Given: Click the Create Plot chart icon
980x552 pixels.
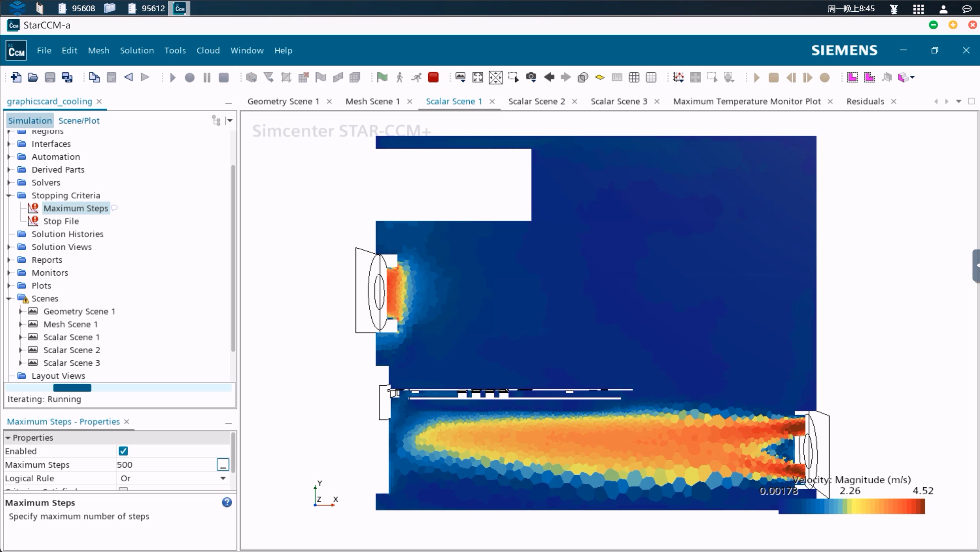Looking at the screenshot, I should pos(679,77).
